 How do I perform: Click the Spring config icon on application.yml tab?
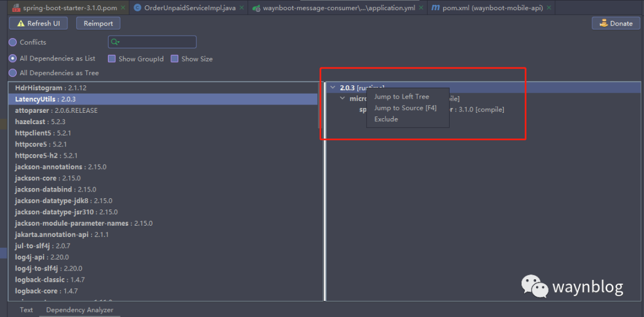click(256, 8)
